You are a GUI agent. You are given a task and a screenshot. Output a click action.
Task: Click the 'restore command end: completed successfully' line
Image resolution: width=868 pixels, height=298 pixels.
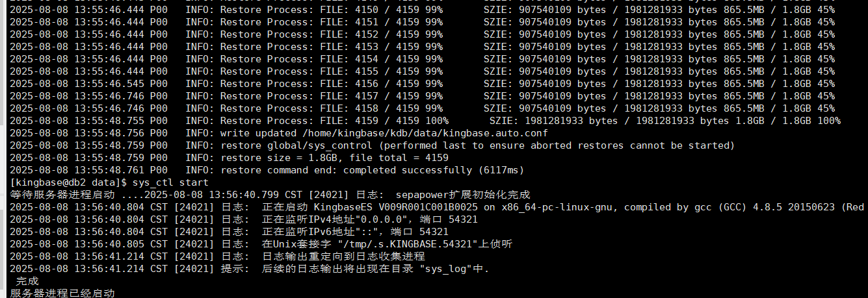coord(372,170)
